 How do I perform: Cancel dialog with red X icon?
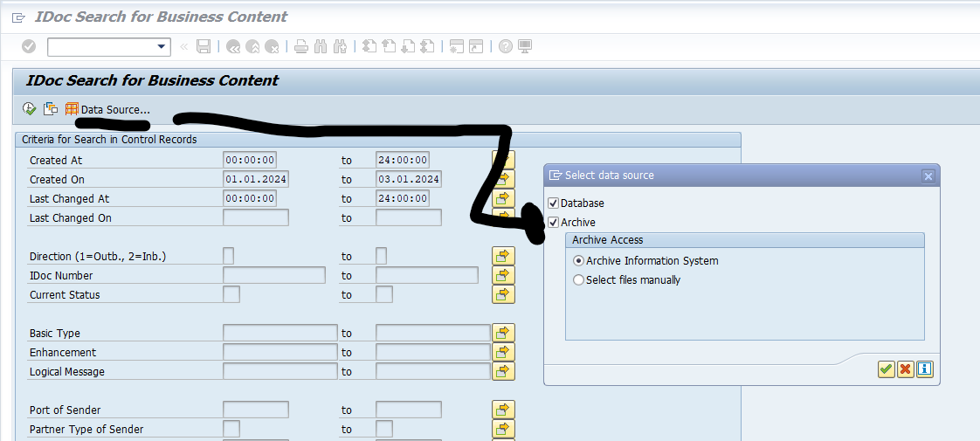905,369
